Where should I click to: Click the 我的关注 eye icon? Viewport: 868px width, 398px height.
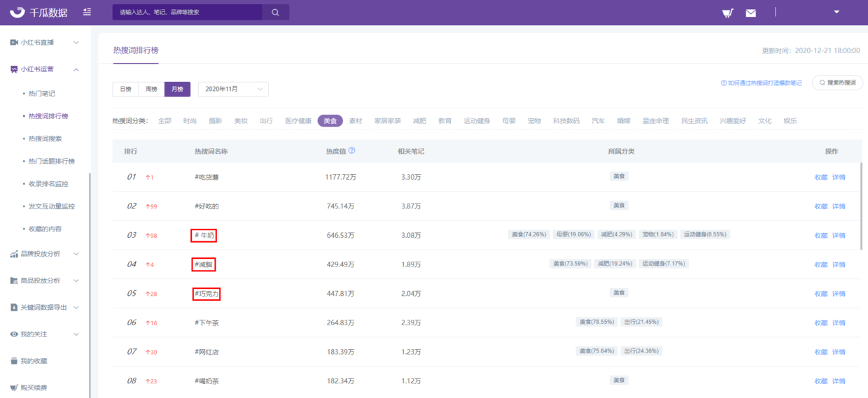click(x=14, y=334)
